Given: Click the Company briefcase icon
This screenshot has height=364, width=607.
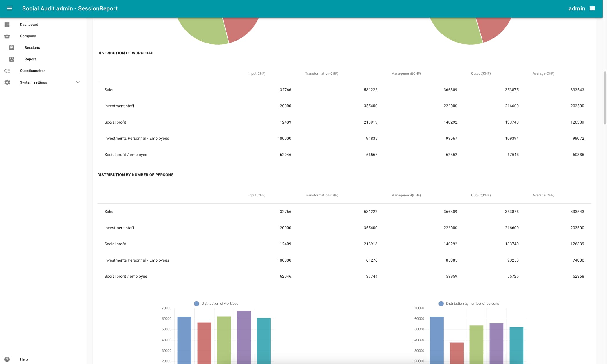Looking at the screenshot, I should 7,36.
